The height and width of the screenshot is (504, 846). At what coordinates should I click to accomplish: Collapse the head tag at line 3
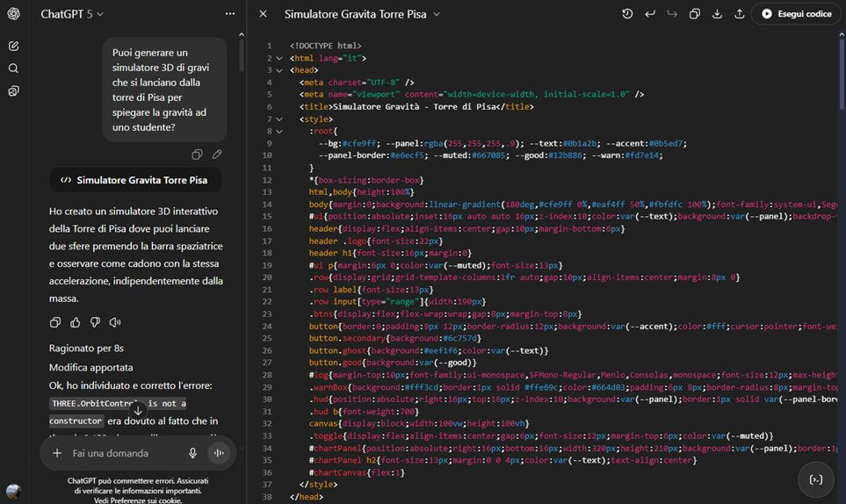tap(279, 70)
